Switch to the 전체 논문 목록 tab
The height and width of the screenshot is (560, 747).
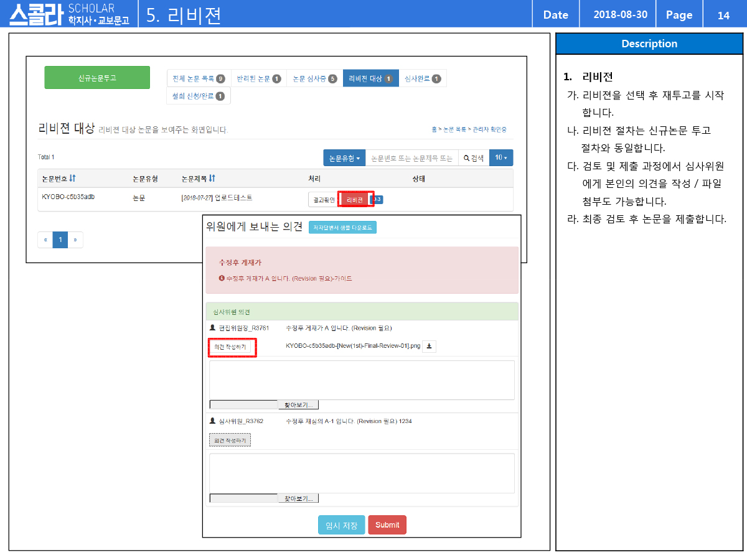click(199, 78)
